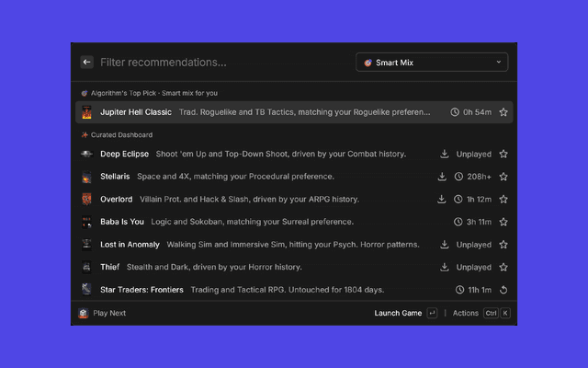Image resolution: width=588 pixels, height=368 pixels.
Task: Click Stellaris game cover icon
Action: click(x=86, y=177)
